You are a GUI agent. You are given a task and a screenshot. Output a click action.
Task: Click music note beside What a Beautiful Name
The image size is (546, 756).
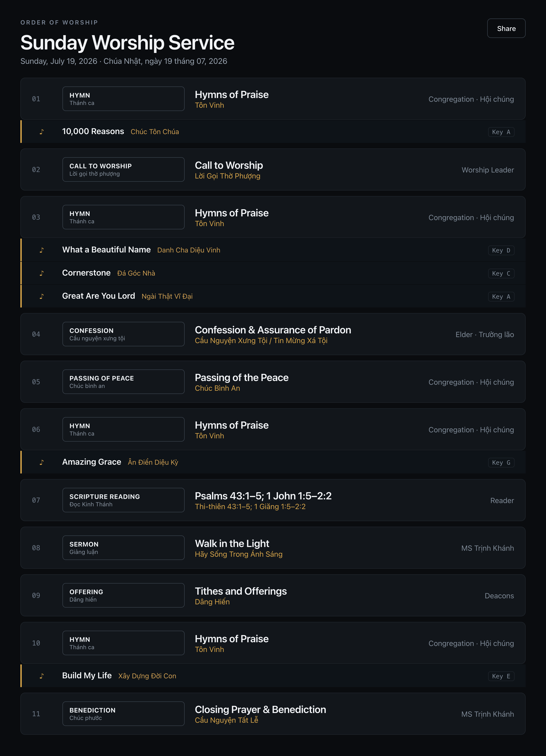(41, 250)
